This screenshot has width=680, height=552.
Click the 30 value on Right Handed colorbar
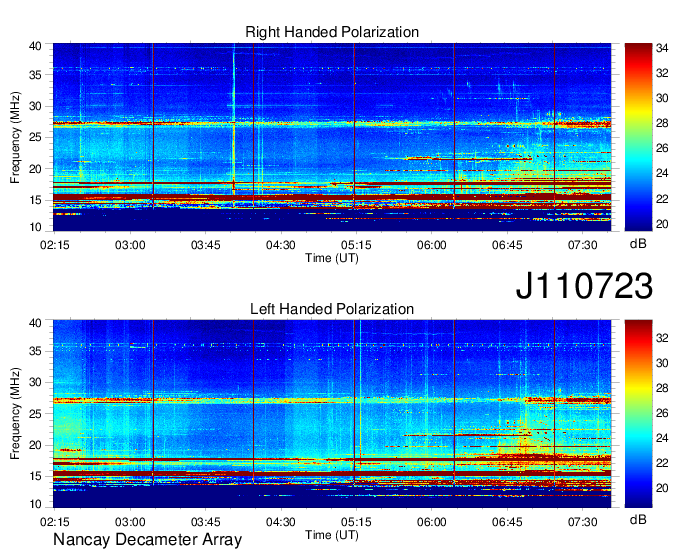[x=662, y=98]
